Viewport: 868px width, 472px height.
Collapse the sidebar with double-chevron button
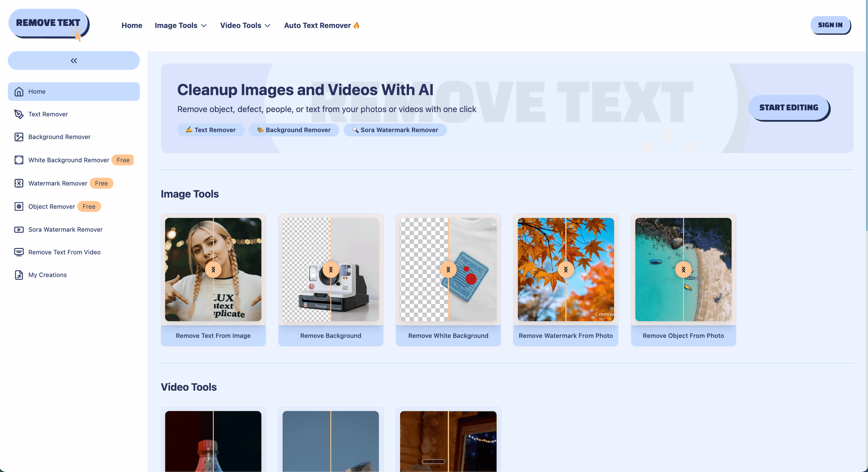74,61
